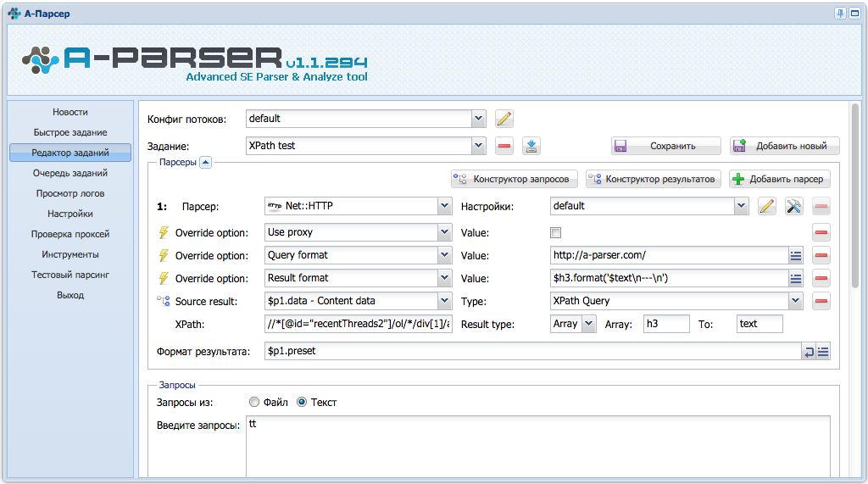This screenshot has height=484, width=868.
Task: Open the Конфиг потоков dropdown
Action: [x=479, y=119]
